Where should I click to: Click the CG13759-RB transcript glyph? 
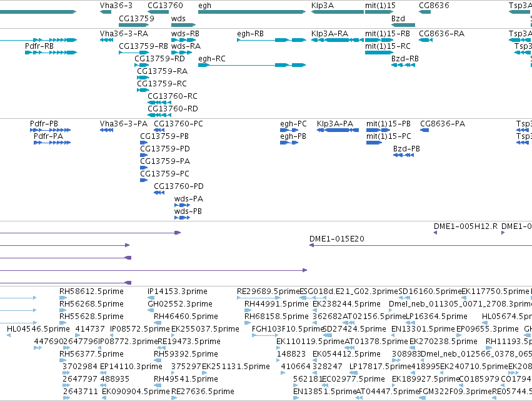click(x=134, y=53)
